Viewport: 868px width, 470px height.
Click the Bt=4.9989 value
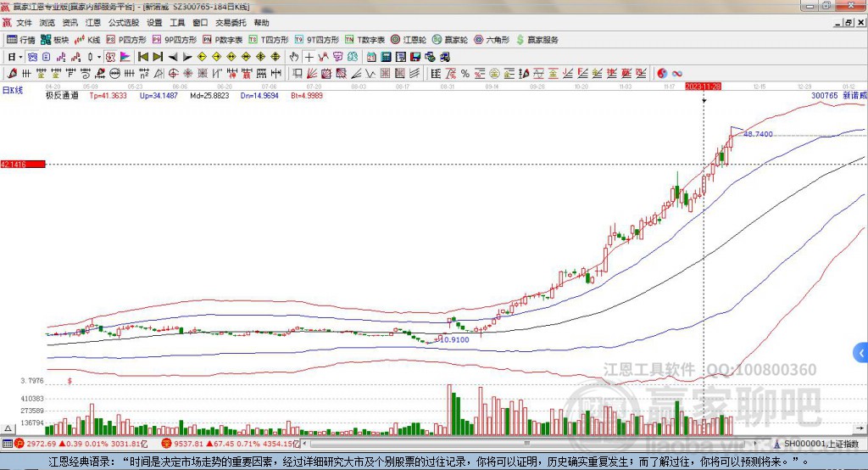tap(307, 95)
